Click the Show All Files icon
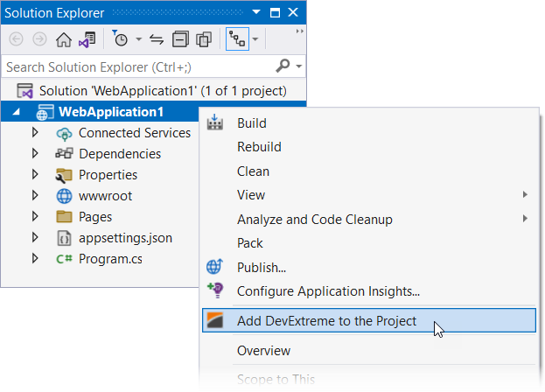This screenshot has height=392, width=545. [x=204, y=38]
